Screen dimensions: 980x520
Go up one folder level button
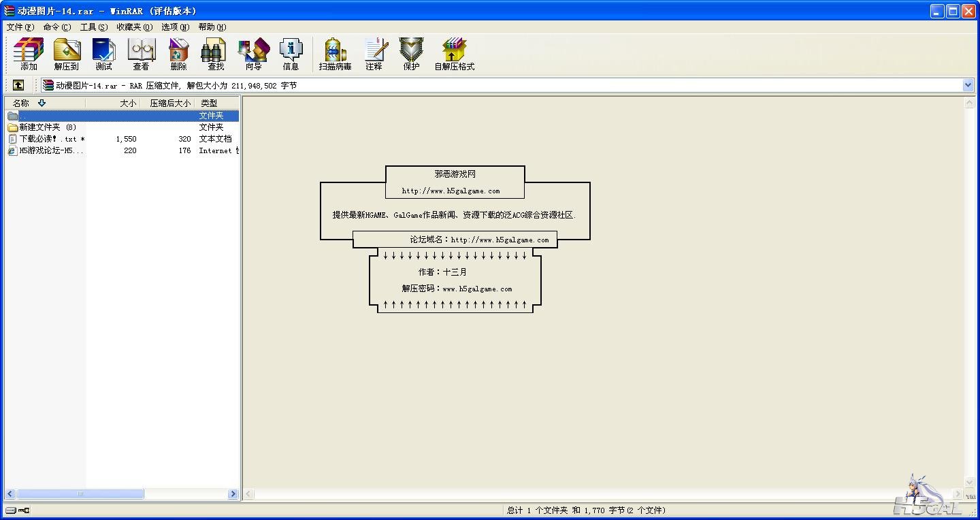[18, 85]
